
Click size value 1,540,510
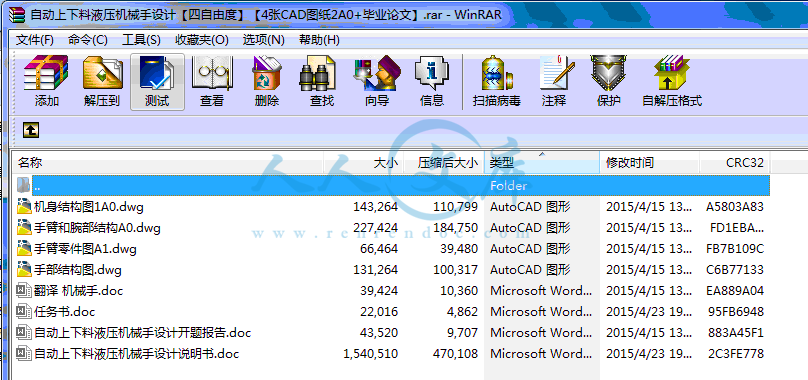tap(371, 354)
